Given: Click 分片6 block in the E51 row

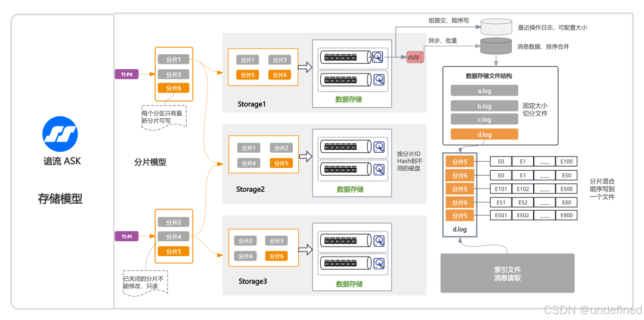Looking at the screenshot, I should click(460, 202).
